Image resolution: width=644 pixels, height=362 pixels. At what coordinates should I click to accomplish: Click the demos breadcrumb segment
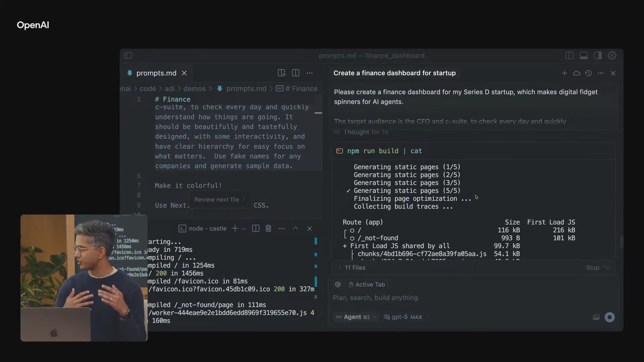click(194, 89)
